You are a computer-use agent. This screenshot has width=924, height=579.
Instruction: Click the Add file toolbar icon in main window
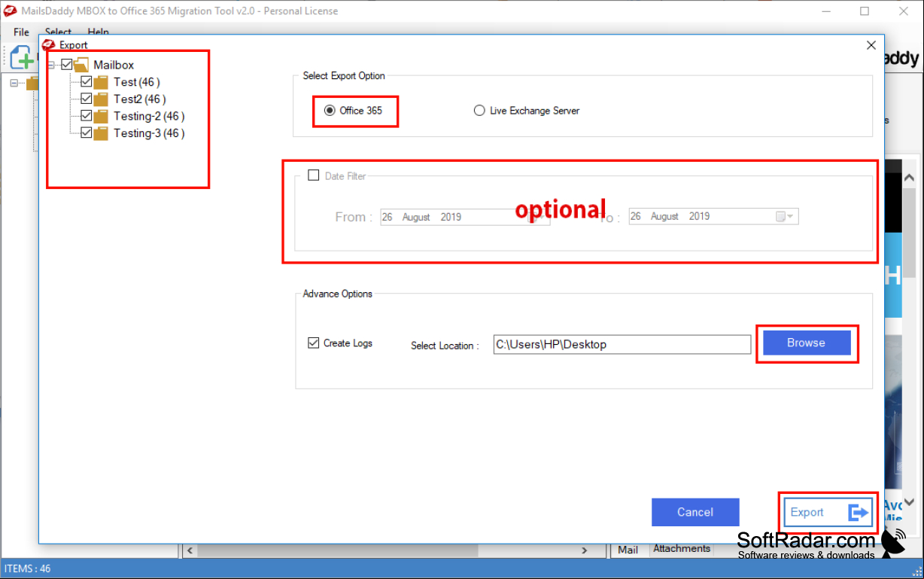(21, 57)
